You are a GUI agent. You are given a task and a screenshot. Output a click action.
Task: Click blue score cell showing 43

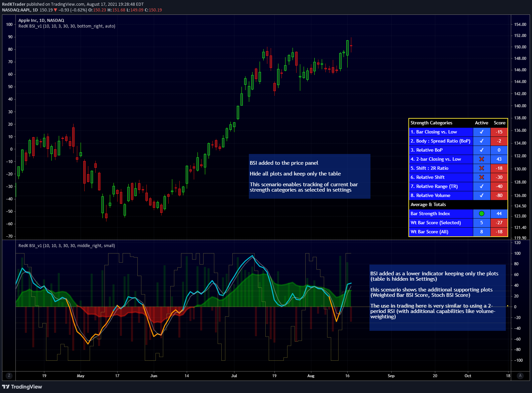(x=499, y=159)
